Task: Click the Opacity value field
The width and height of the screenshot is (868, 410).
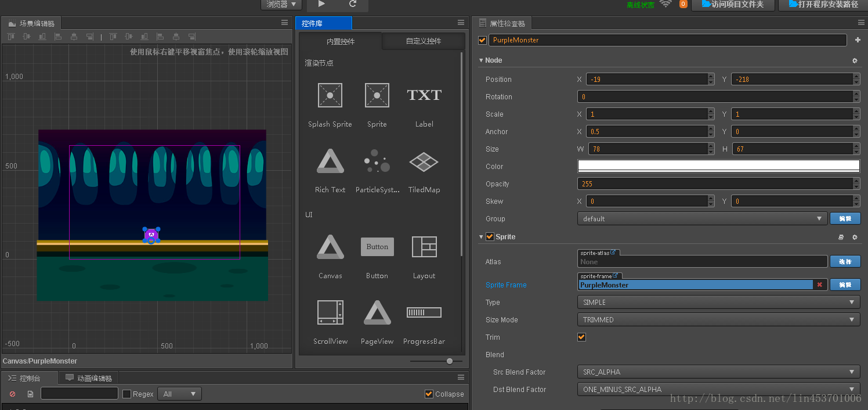Action: pyautogui.click(x=715, y=184)
